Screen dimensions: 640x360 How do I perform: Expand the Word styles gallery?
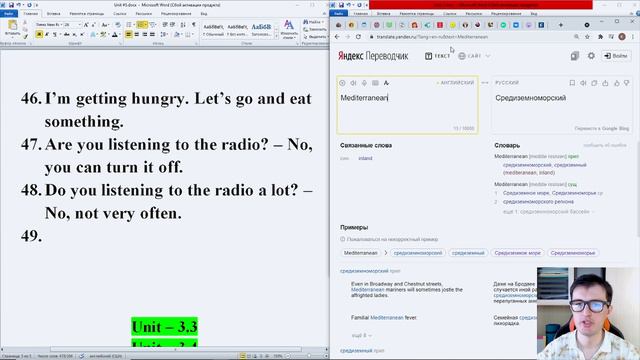[x=276, y=36]
